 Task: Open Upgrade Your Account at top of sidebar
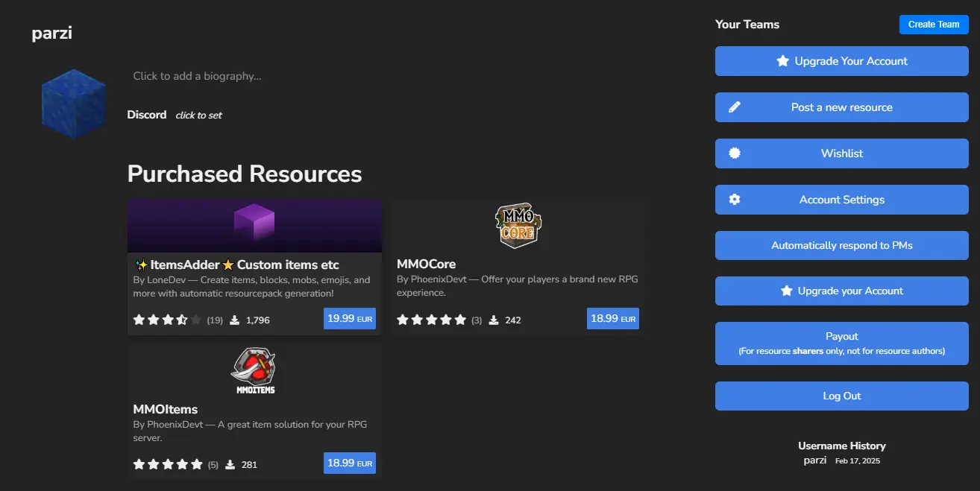842,61
